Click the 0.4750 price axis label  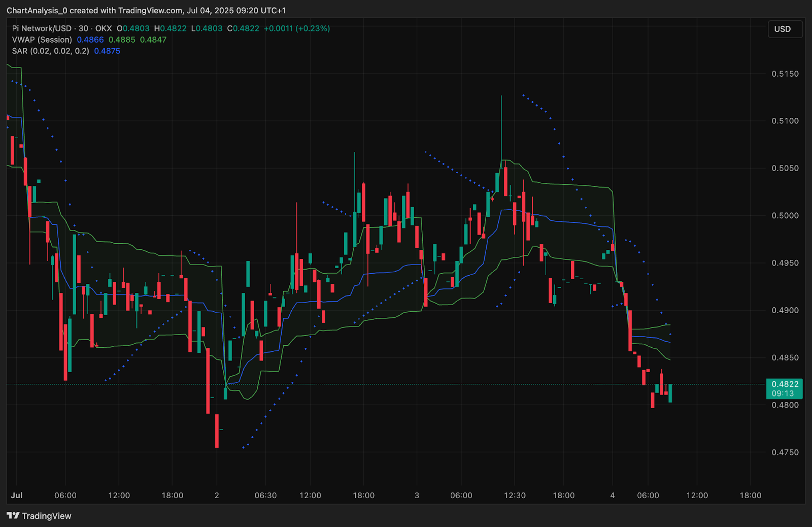(x=785, y=452)
